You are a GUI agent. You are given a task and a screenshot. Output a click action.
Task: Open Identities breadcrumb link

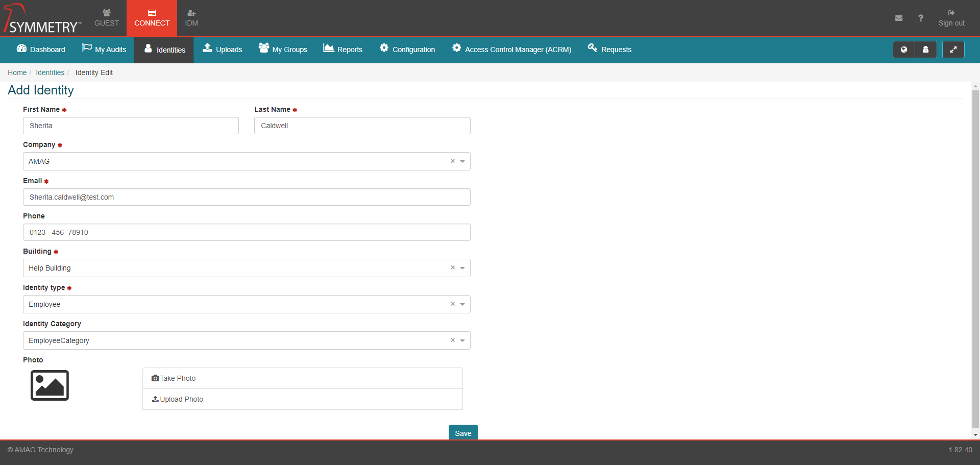pyautogui.click(x=50, y=72)
